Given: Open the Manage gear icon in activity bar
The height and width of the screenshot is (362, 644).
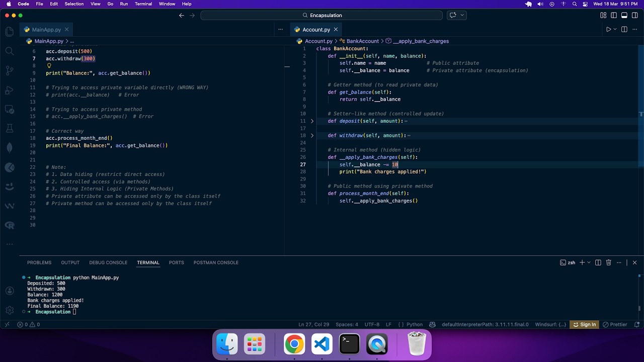Looking at the screenshot, I should (9, 310).
